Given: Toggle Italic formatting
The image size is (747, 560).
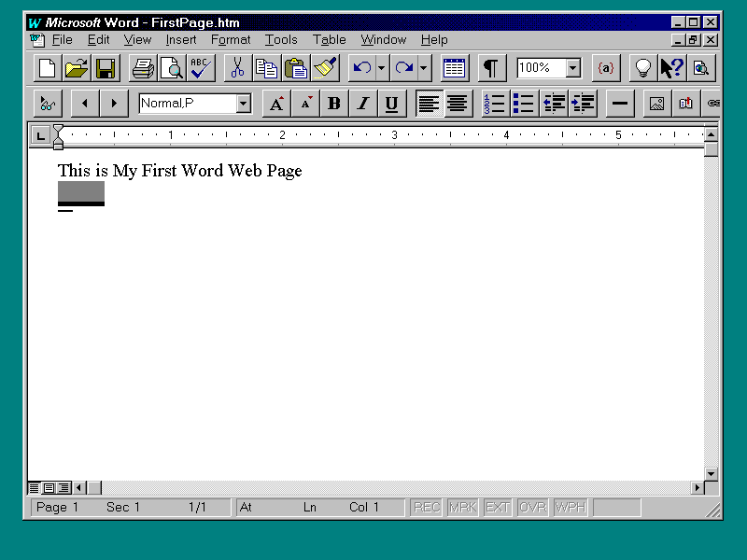Looking at the screenshot, I should pyautogui.click(x=362, y=104).
